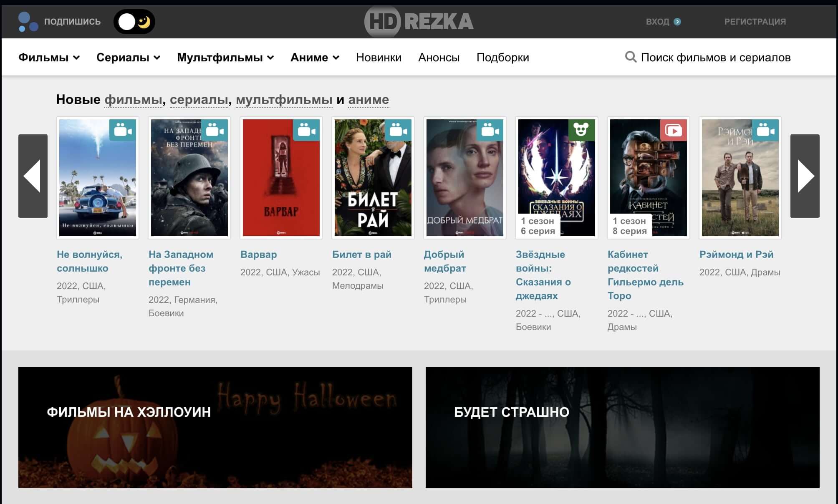
Task: Open the Подборки section
Action: (502, 57)
